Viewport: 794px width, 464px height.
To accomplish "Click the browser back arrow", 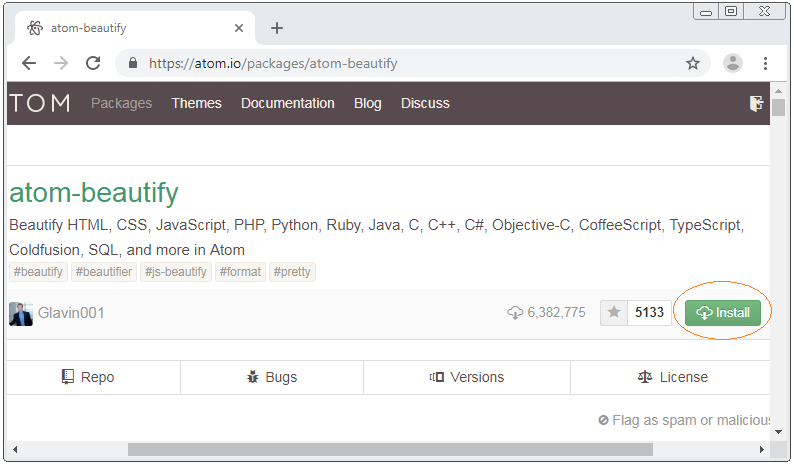I will pyautogui.click(x=29, y=63).
